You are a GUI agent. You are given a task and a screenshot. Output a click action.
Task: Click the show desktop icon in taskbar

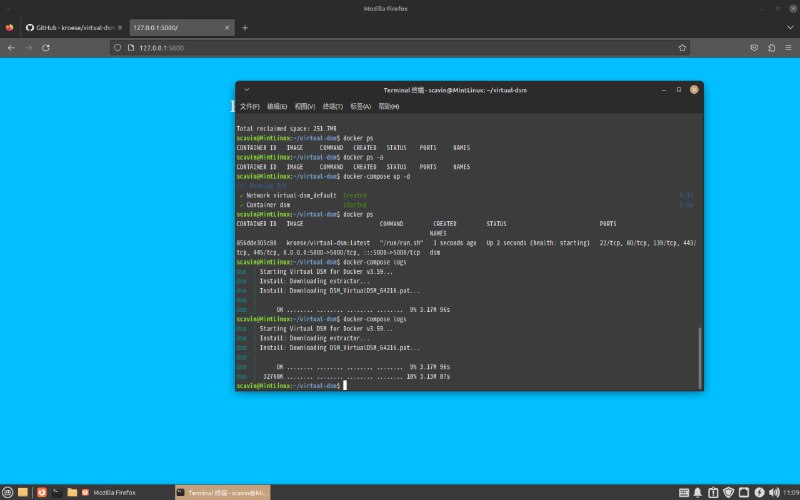pos(22,492)
